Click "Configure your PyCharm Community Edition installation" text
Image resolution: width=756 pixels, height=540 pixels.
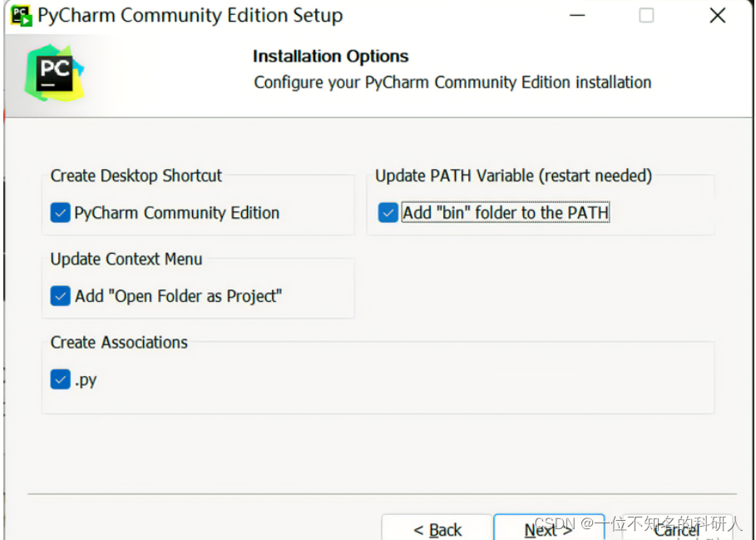pos(452,82)
